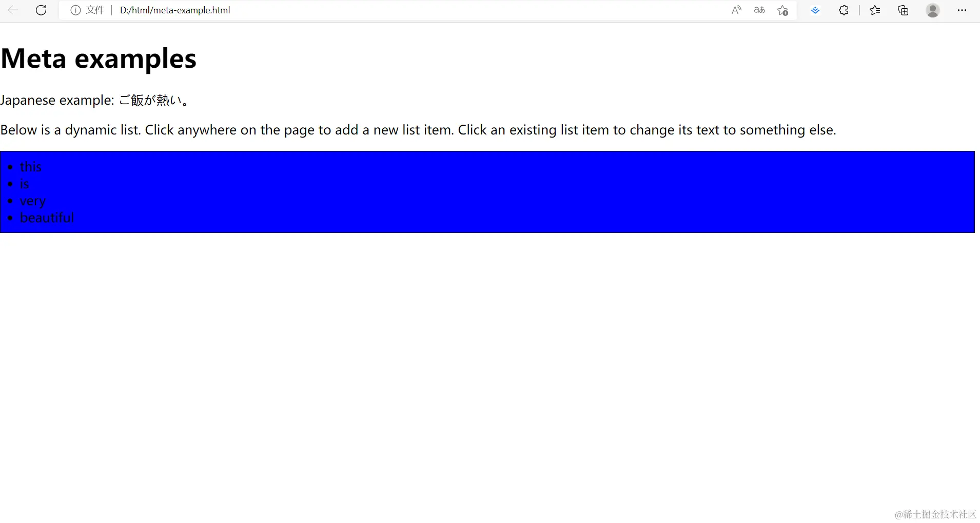Image resolution: width=980 pixels, height=523 pixels.
Task: Change the text of list item "is"
Action: pos(24,184)
